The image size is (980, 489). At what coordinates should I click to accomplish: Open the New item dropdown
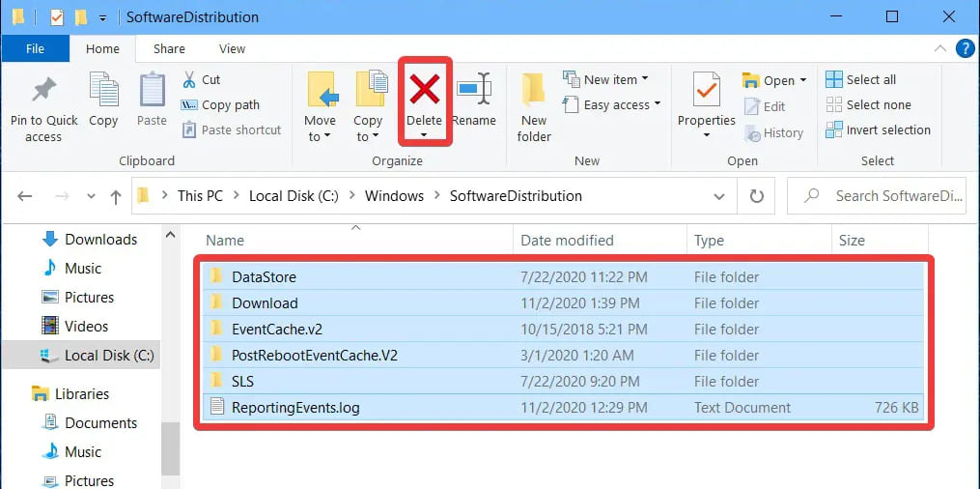click(605, 79)
